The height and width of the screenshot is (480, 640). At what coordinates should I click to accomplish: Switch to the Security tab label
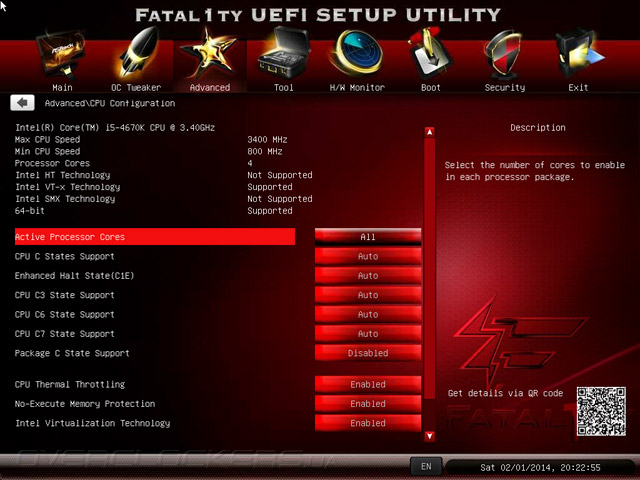(x=505, y=87)
